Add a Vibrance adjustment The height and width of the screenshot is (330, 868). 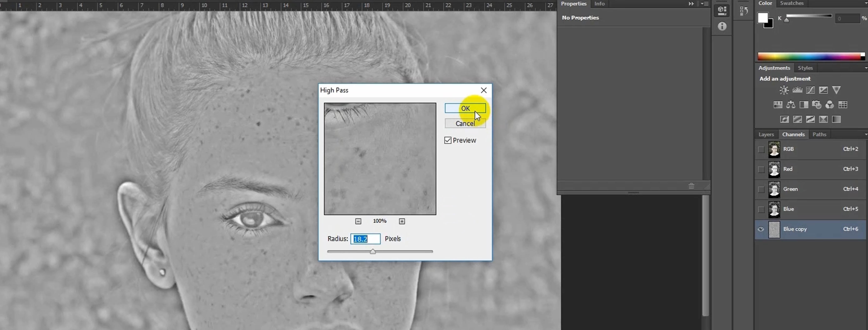click(x=836, y=90)
